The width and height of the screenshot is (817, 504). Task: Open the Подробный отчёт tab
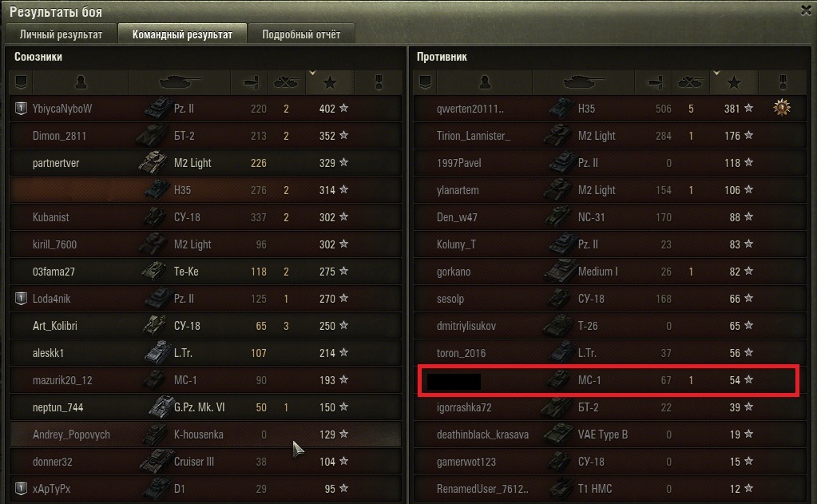pyautogui.click(x=301, y=34)
